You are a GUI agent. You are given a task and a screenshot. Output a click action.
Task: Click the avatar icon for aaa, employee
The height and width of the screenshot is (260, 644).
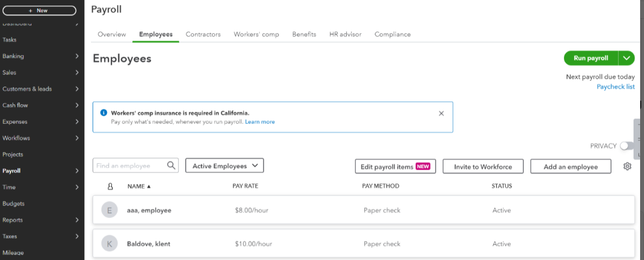[x=109, y=210]
